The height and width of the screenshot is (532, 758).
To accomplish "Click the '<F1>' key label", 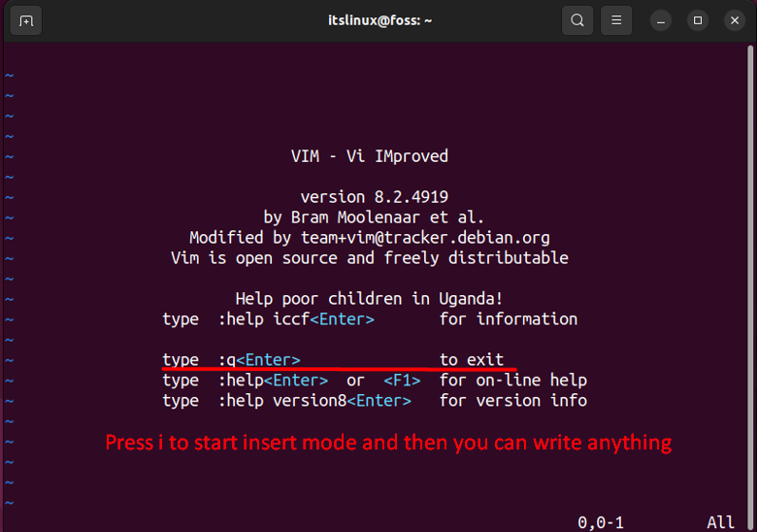I will (x=402, y=381).
